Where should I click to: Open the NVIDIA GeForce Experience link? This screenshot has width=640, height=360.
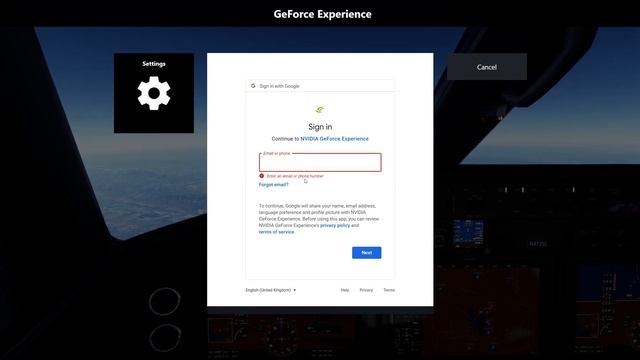[x=334, y=139]
